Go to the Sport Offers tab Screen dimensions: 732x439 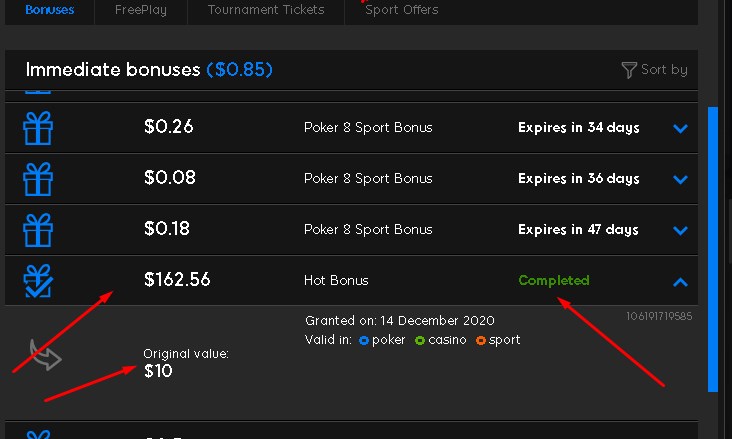coord(401,10)
